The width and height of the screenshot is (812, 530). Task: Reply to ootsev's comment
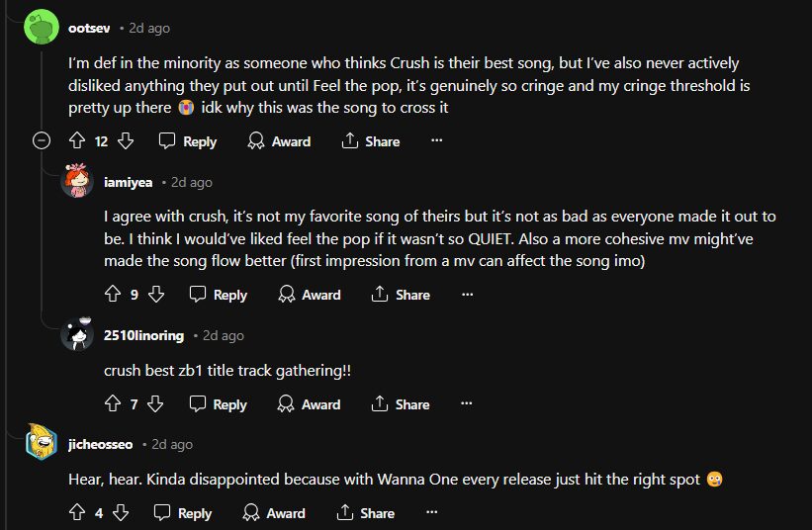coord(188,141)
